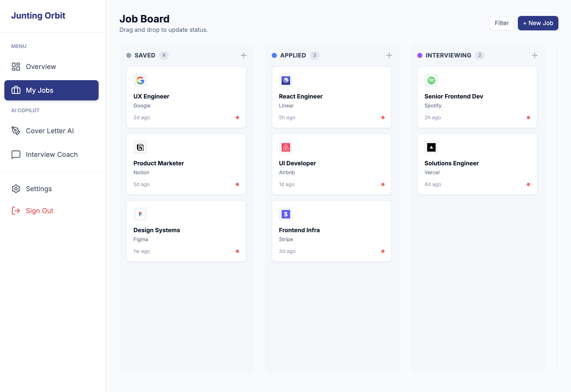571x392 pixels.
Task: Click the plus in the Applied column header
Action: [389, 55]
